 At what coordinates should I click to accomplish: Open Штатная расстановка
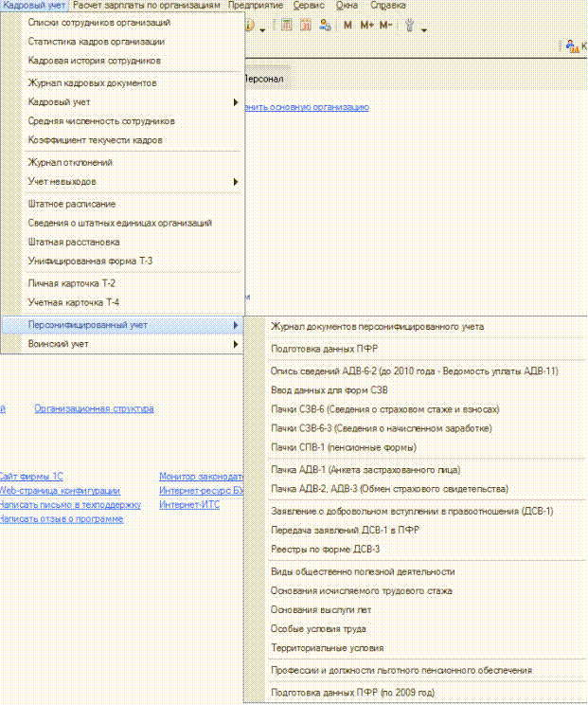(123, 242)
